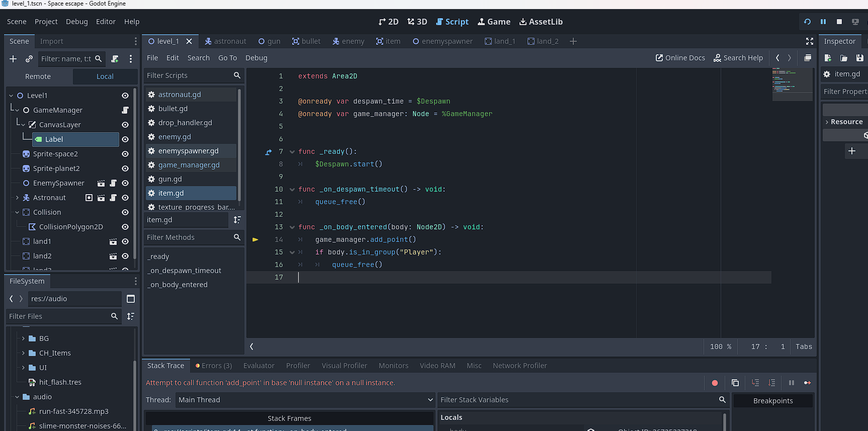Switch to the AssetLib workspace
868x431 pixels.
tap(541, 22)
